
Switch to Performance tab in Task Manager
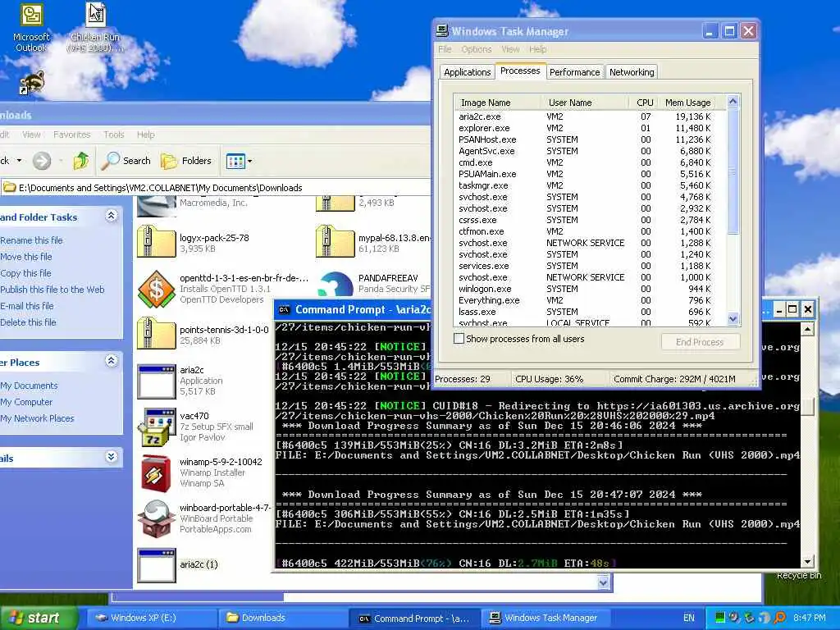(x=574, y=72)
